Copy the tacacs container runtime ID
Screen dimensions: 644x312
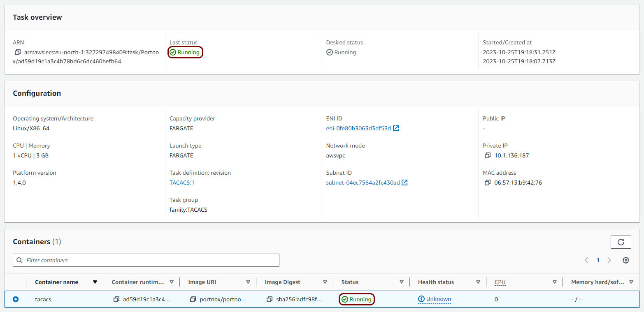(116, 299)
